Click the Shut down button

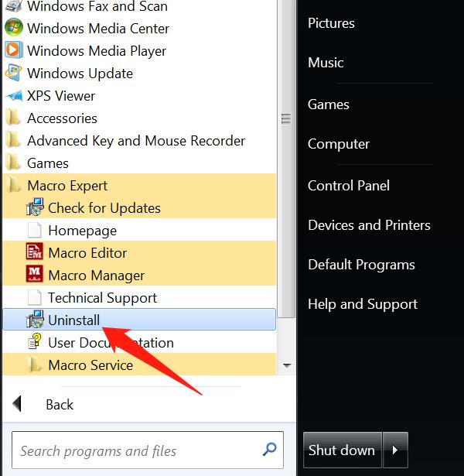click(x=343, y=450)
